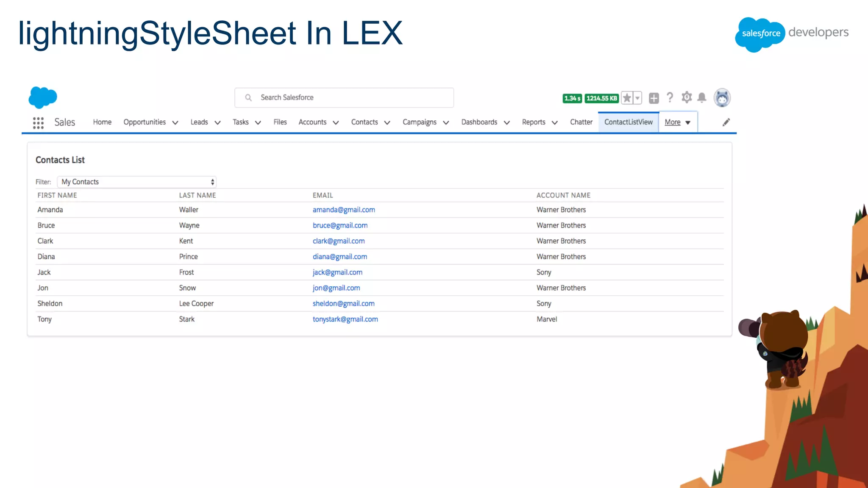868x488 pixels.
Task: Click the Account Name column header
Action: (x=563, y=195)
